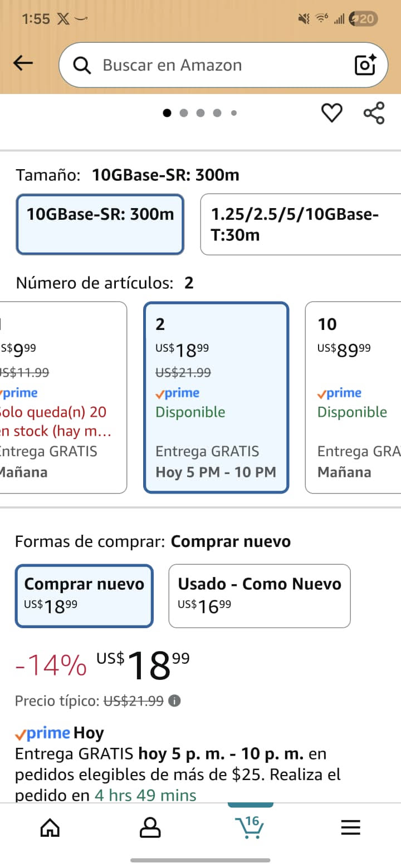Tap the search magnifier icon
This screenshot has width=401, height=868.
82,66
